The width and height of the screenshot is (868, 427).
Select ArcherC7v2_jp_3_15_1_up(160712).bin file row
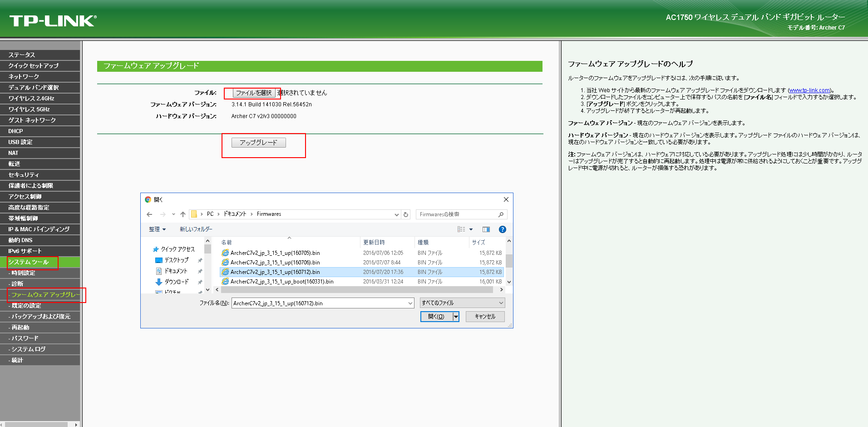coord(362,272)
